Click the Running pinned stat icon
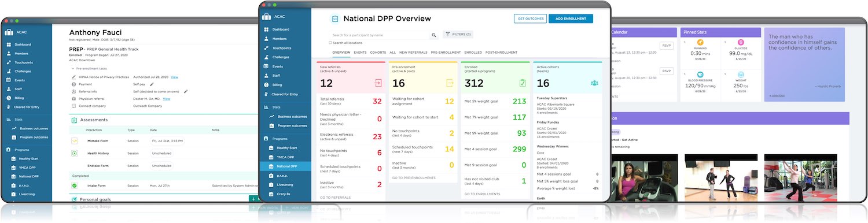This screenshot has height=223, width=868. point(700,43)
